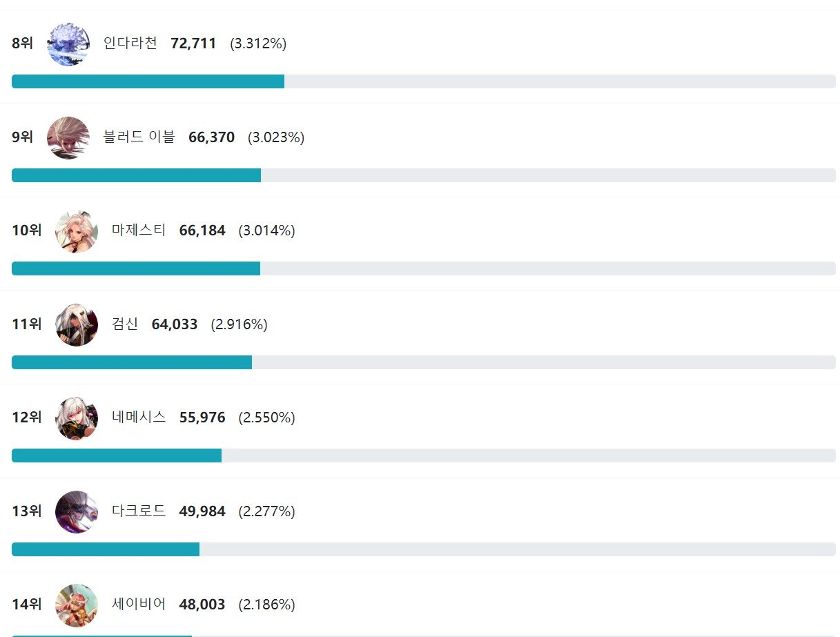Click the 다크로드 2.277% progress bar
The image size is (840, 637).
[423, 549]
